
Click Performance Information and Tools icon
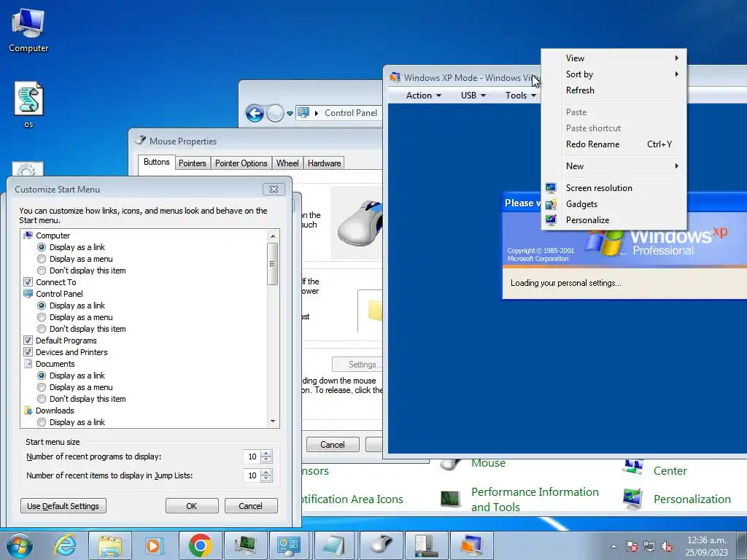tap(450, 499)
